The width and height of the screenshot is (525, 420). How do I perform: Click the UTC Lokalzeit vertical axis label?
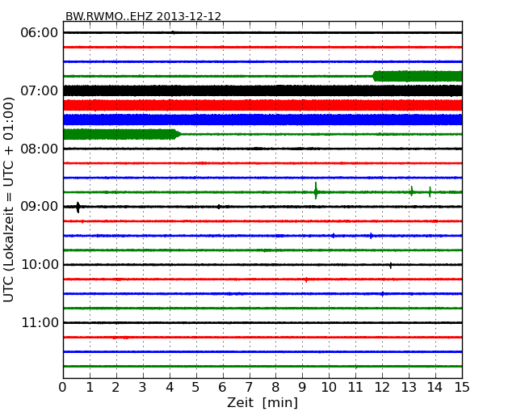click(x=9, y=199)
